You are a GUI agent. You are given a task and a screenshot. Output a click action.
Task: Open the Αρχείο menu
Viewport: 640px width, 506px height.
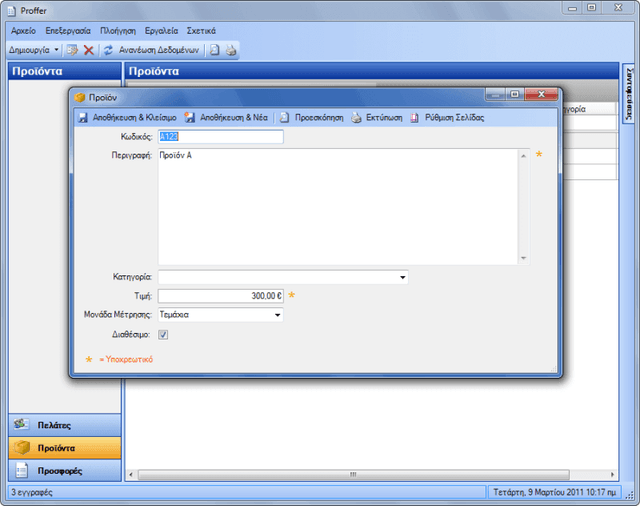(23, 31)
